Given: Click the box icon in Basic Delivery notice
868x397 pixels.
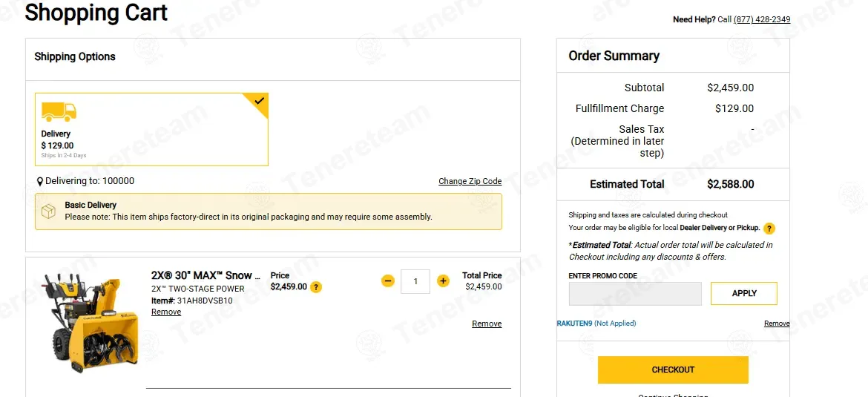Looking at the screenshot, I should click(49, 211).
